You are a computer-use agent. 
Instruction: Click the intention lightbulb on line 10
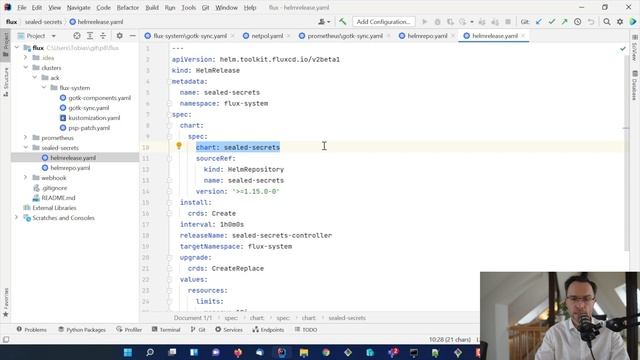179,145
